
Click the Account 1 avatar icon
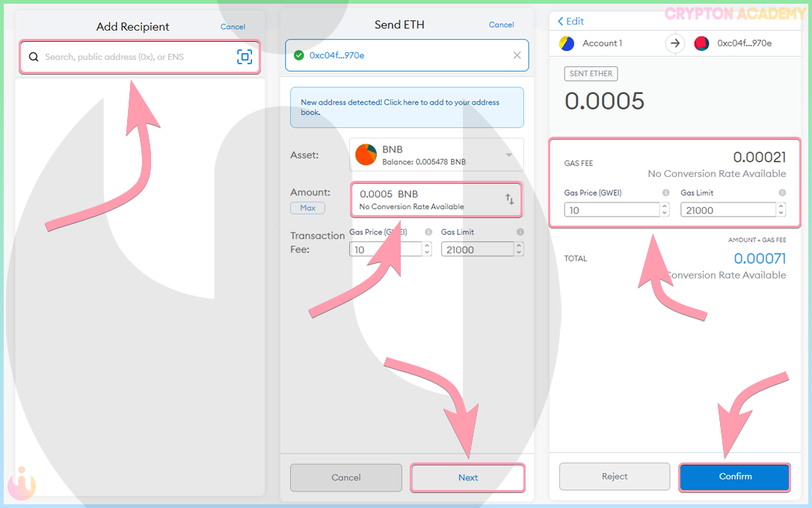tap(567, 43)
